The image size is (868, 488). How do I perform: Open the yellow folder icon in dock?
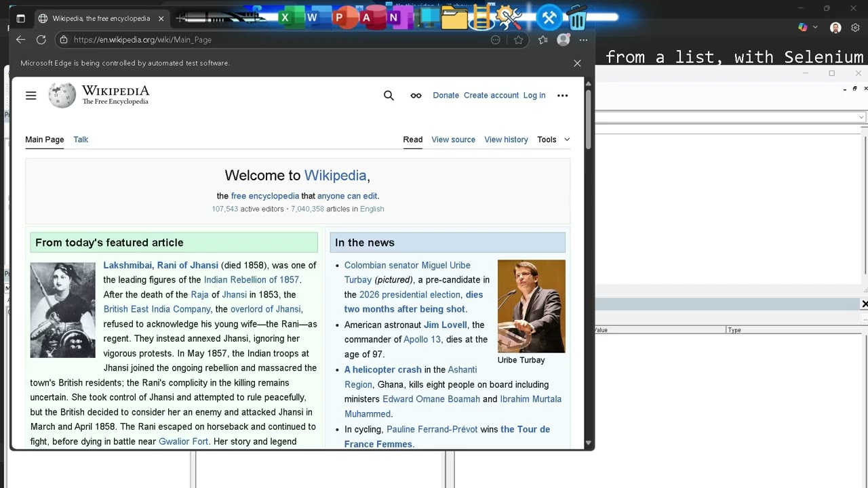[453, 18]
